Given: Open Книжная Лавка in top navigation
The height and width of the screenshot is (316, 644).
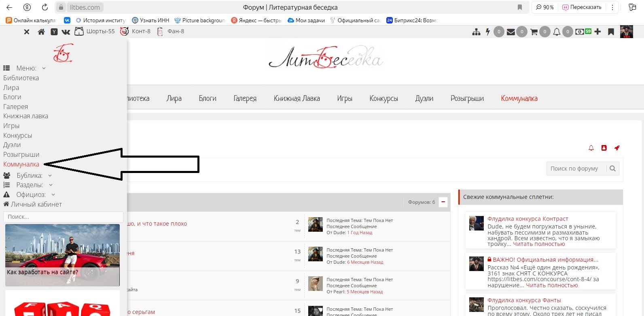Looking at the screenshot, I should pyautogui.click(x=297, y=98).
